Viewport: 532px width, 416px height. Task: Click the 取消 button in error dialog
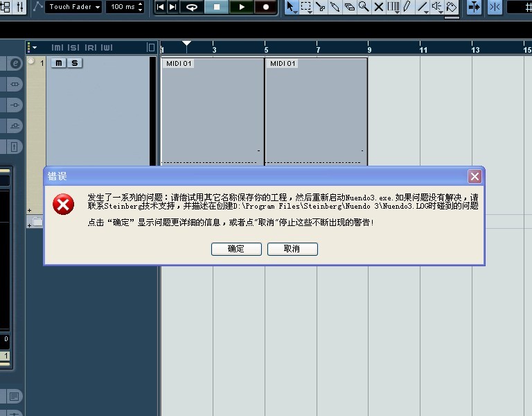tap(292, 249)
